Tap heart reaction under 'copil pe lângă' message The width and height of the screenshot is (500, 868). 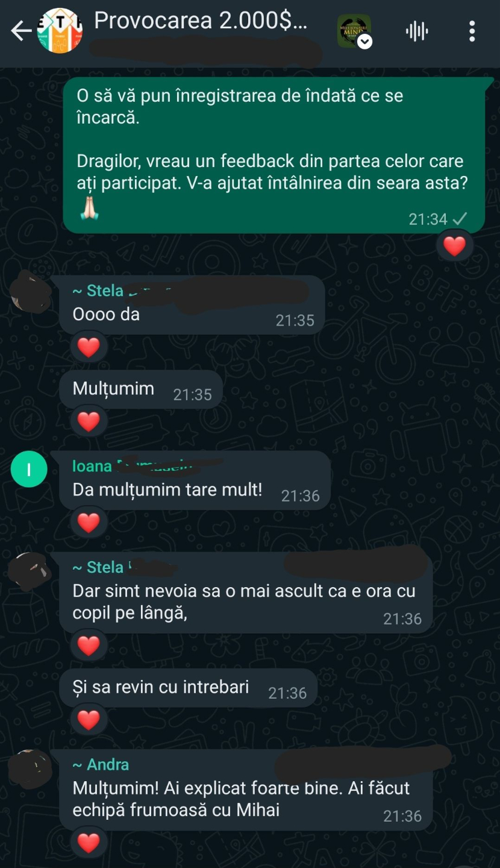(x=89, y=646)
